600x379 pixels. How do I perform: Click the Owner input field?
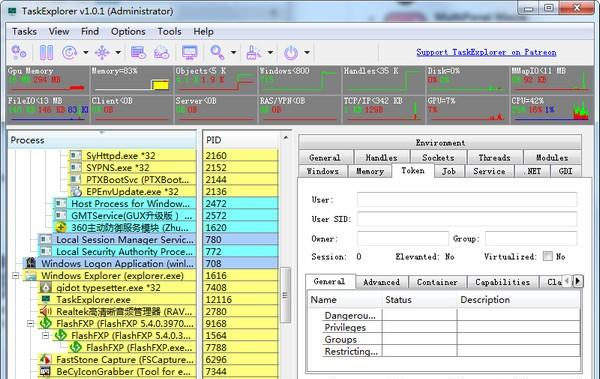(x=403, y=239)
